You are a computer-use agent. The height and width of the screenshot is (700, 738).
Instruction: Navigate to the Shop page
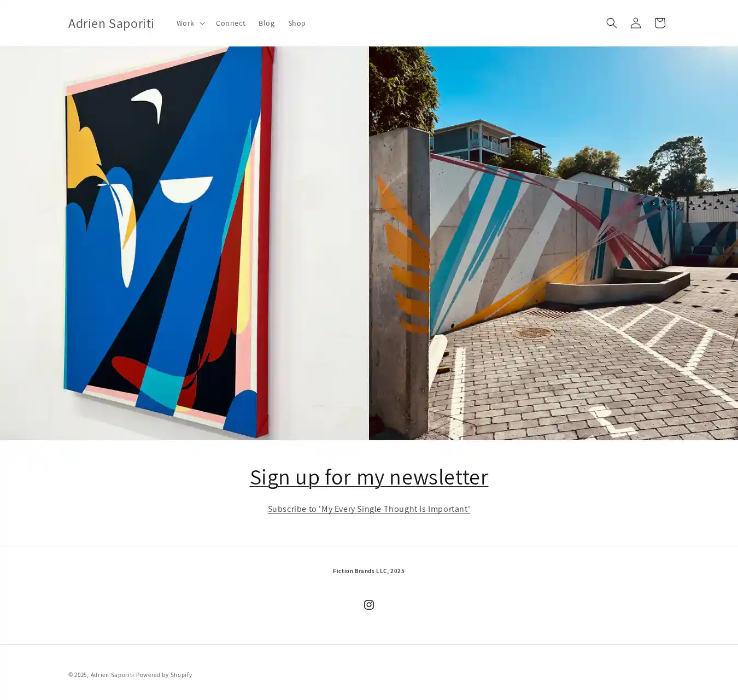[x=297, y=23]
